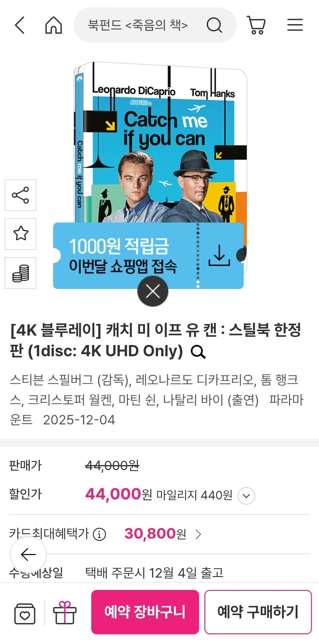The width and height of the screenshot is (319, 644).
Task: Tap 예약 장바구니 button
Action: 145,612
